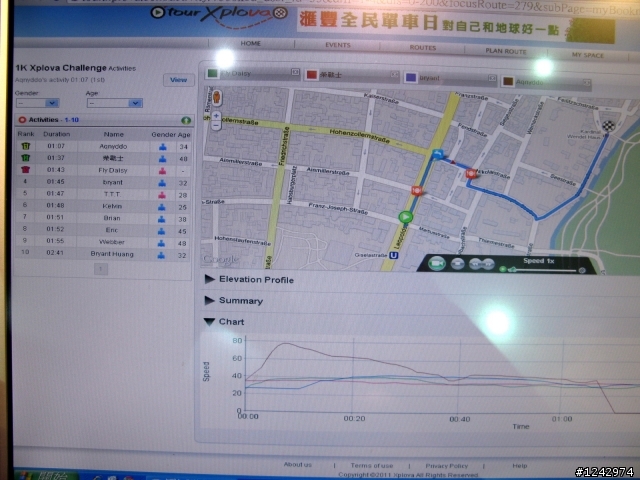
Task: Zoom out with map minus button
Action: coord(216,125)
